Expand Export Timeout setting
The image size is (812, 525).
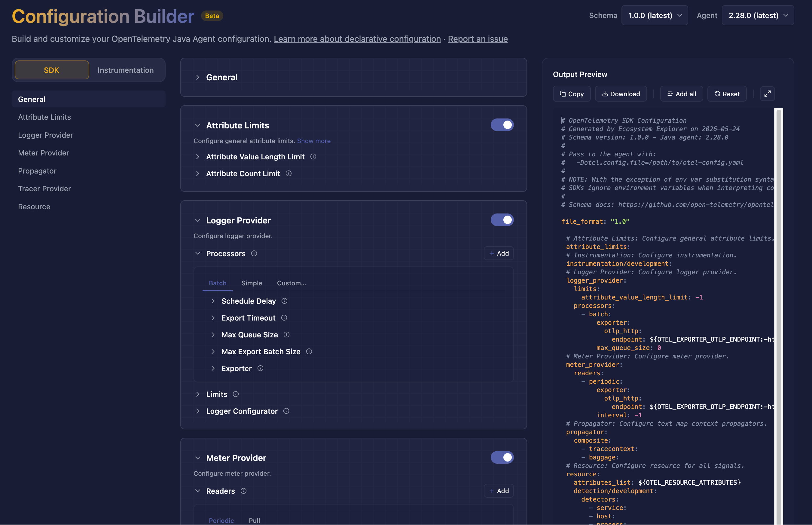point(213,318)
